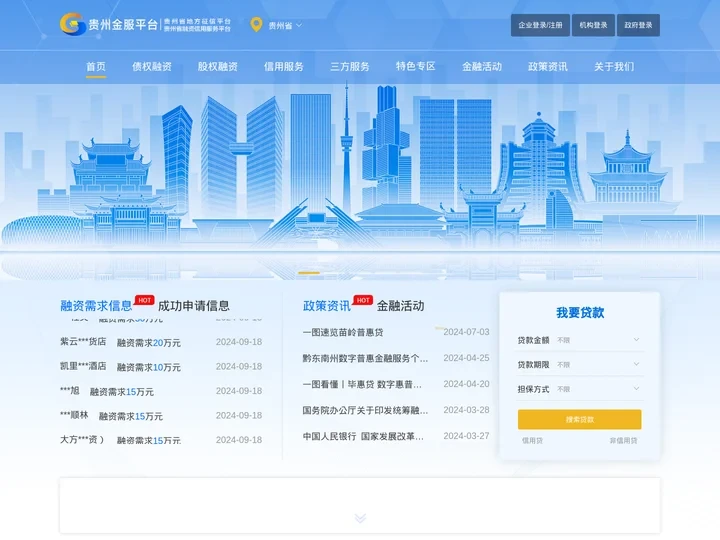Image resolution: width=720 pixels, height=540 pixels.
Task: Click the 机构登录 button
Action: pyautogui.click(x=593, y=25)
